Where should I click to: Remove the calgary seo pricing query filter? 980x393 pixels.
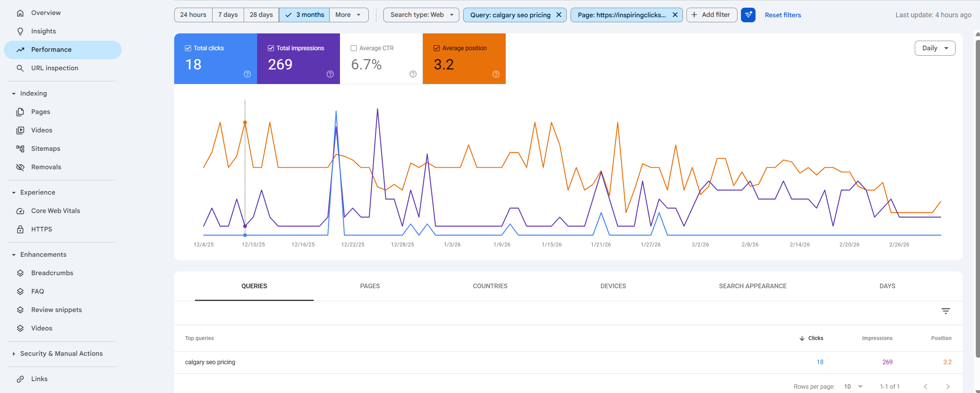coord(559,15)
